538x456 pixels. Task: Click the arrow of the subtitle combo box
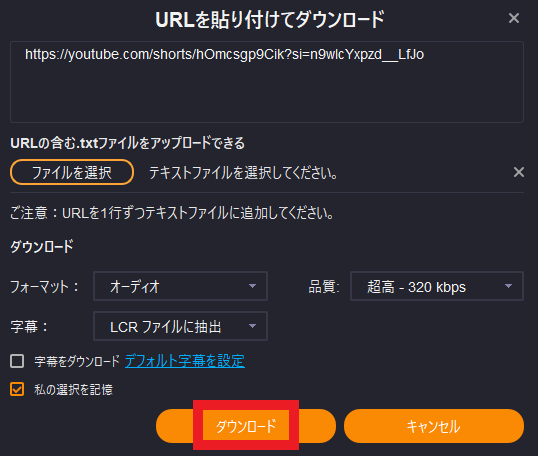pyautogui.click(x=252, y=326)
